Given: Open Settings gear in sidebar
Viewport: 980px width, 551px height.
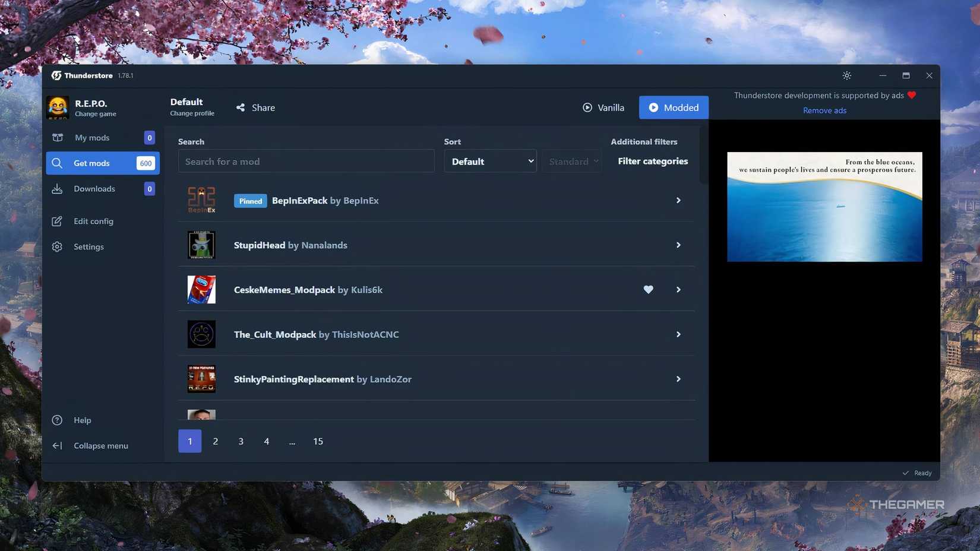Looking at the screenshot, I should pos(88,246).
